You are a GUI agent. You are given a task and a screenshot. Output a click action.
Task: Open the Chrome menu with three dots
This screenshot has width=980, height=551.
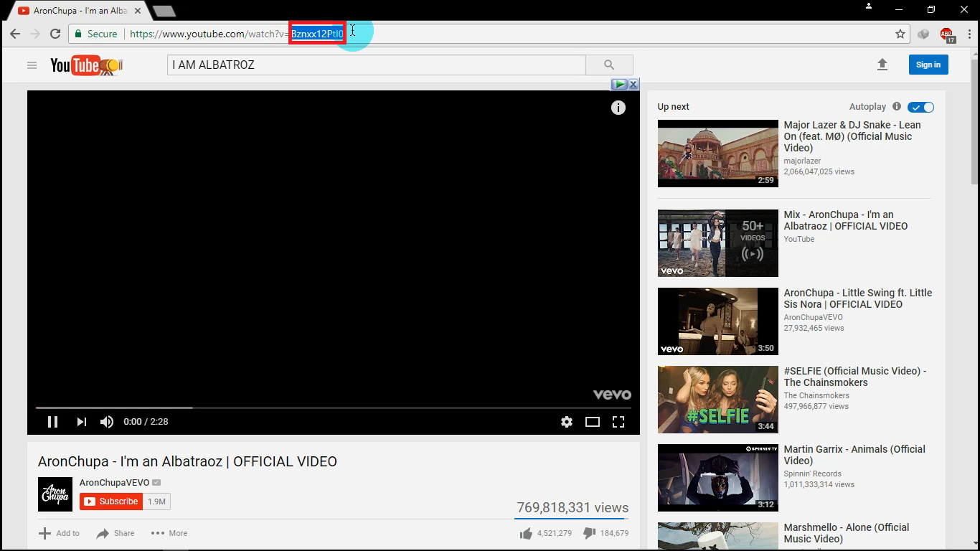(x=970, y=34)
